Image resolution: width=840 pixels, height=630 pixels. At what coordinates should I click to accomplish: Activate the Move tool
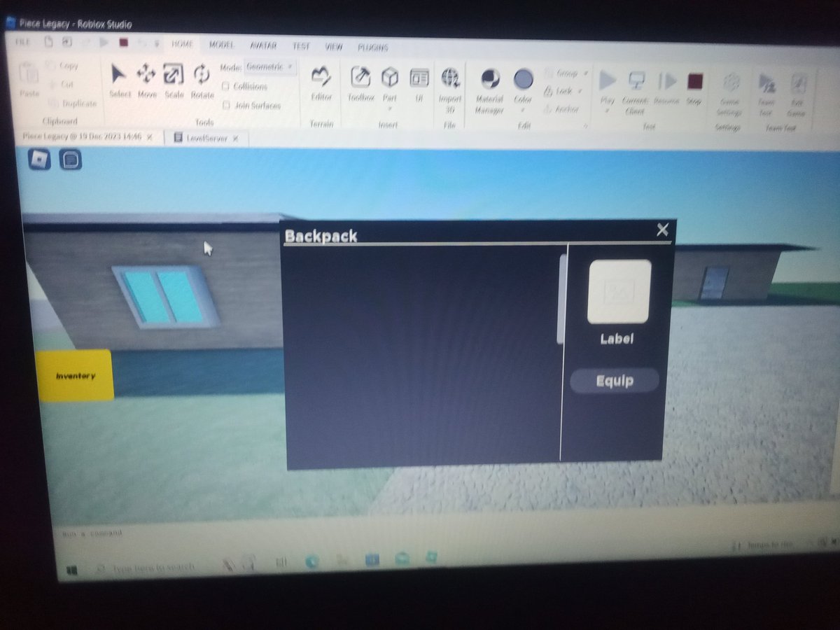coord(146,80)
